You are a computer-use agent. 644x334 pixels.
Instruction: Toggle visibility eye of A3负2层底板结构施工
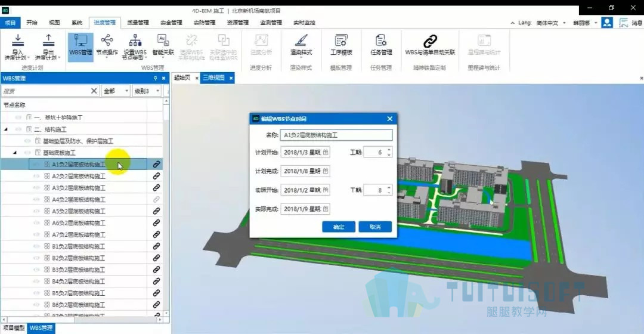coord(36,188)
